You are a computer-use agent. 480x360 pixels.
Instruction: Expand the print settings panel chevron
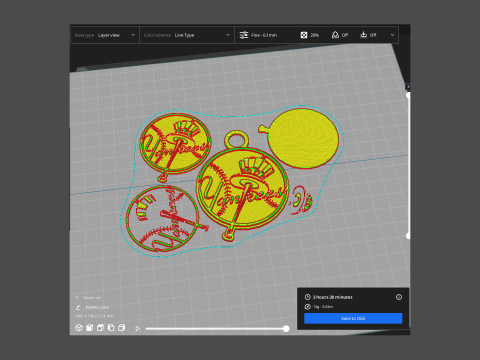[392, 35]
